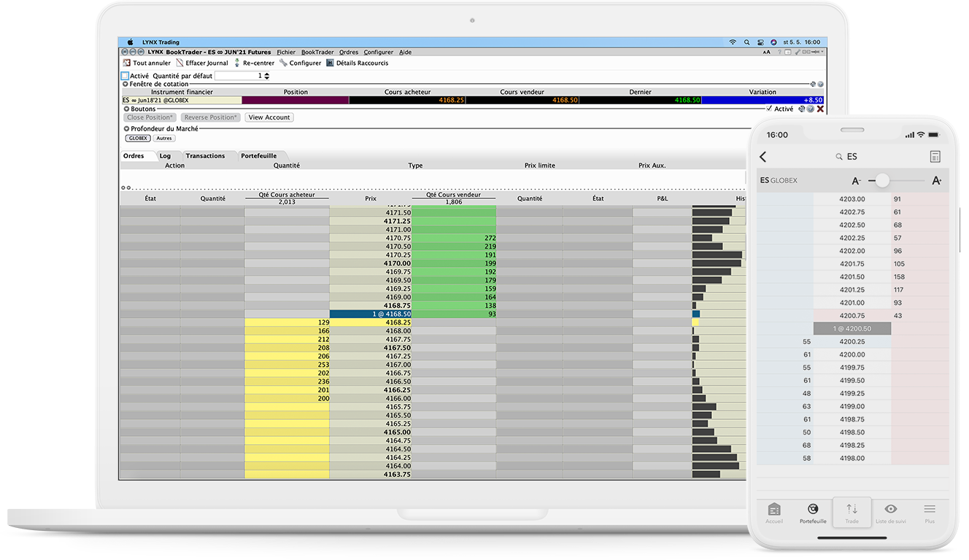Click the Reverse Position button
969x560 pixels.
coord(210,117)
